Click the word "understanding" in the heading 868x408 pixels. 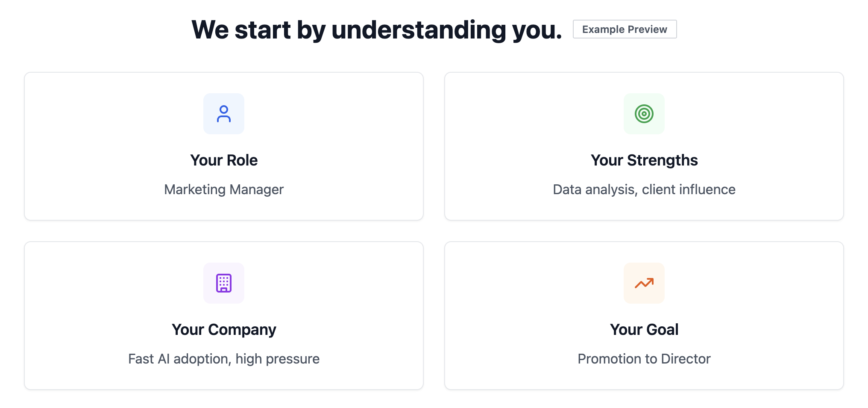418,30
